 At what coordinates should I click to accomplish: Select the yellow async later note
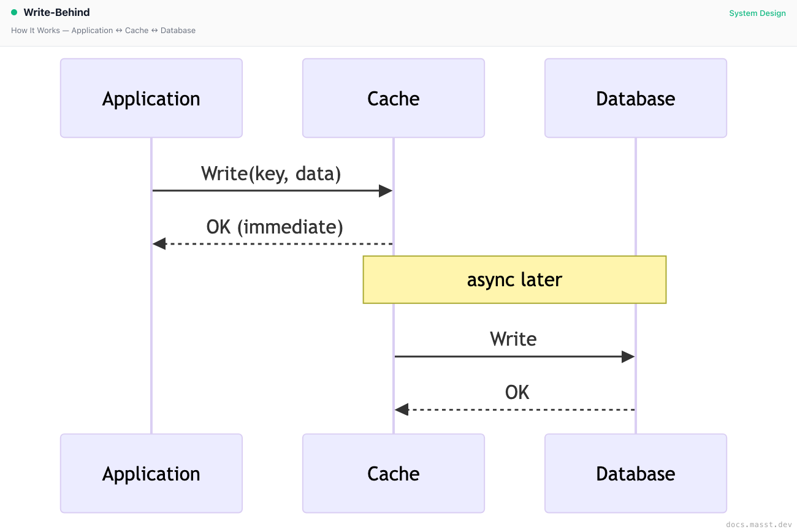(514, 279)
